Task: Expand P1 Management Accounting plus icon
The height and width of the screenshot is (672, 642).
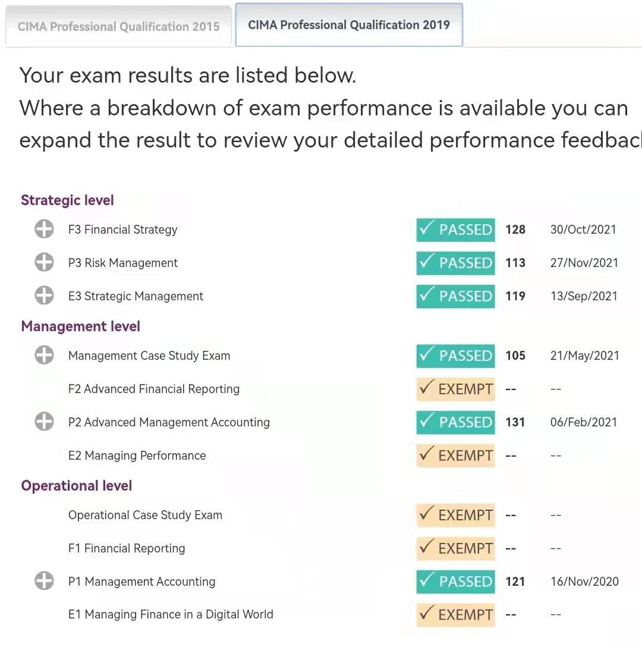Action: [x=44, y=581]
